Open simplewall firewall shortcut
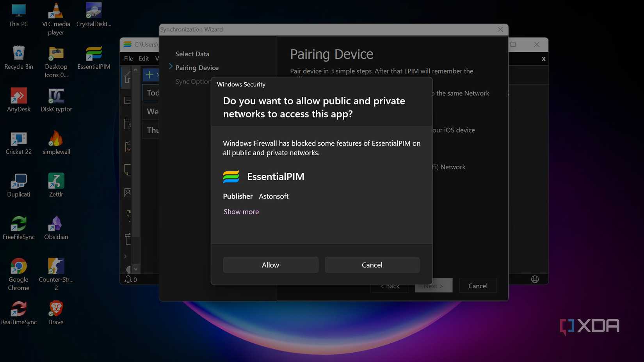644x362 pixels. [56, 143]
